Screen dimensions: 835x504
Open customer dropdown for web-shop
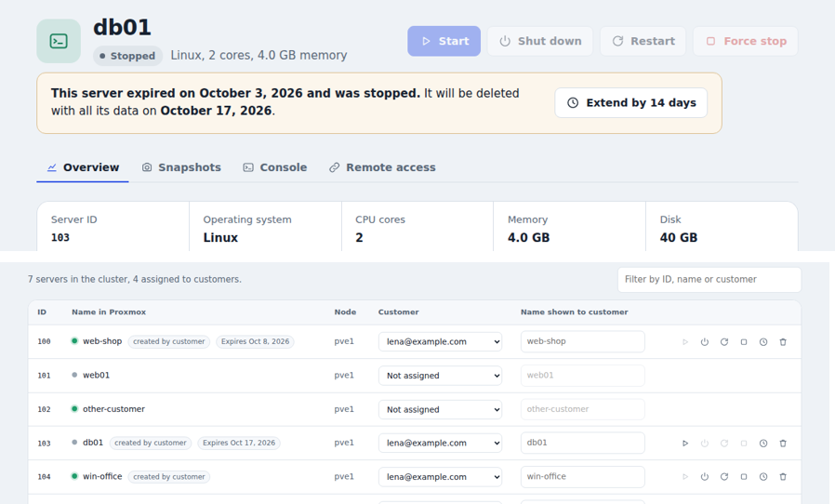(x=441, y=341)
